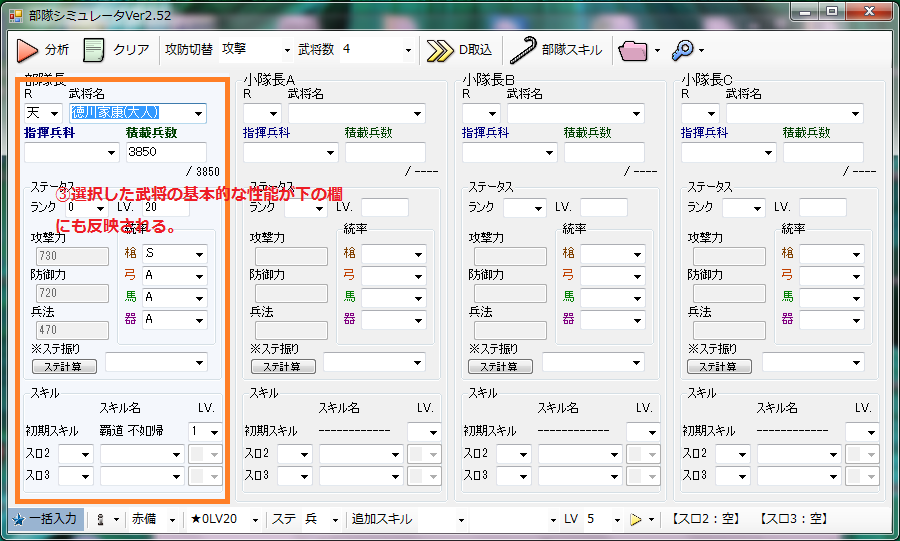This screenshot has width=900, height=541.
Task: Open the 小隊長C 指揮兵科 dropdown
Action: 768,153
